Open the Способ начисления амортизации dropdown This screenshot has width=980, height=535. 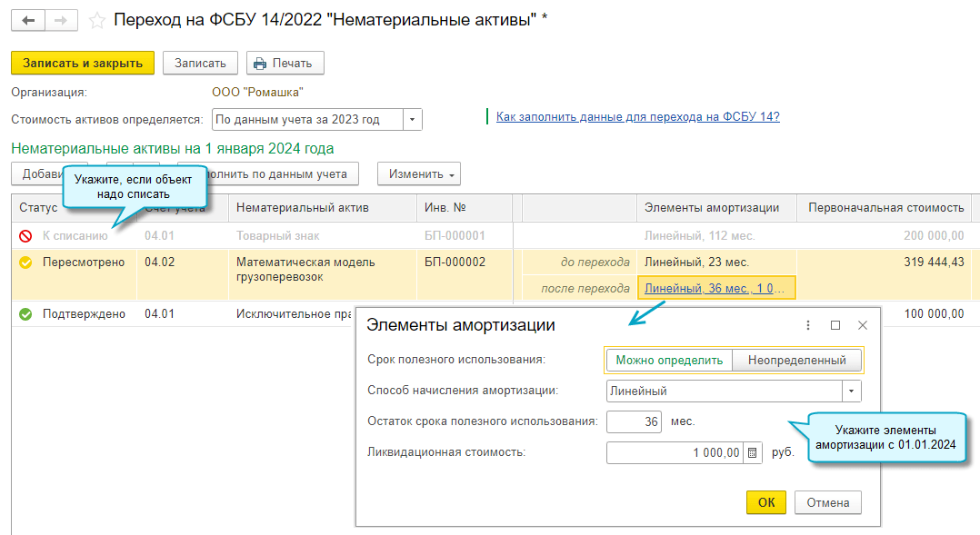tap(851, 391)
